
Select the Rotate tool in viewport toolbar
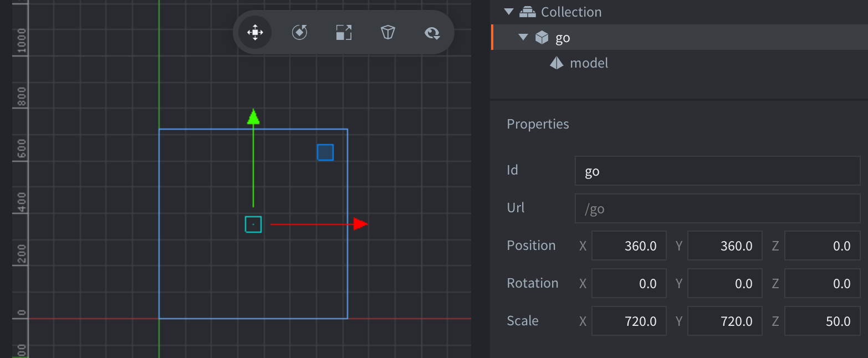299,33
